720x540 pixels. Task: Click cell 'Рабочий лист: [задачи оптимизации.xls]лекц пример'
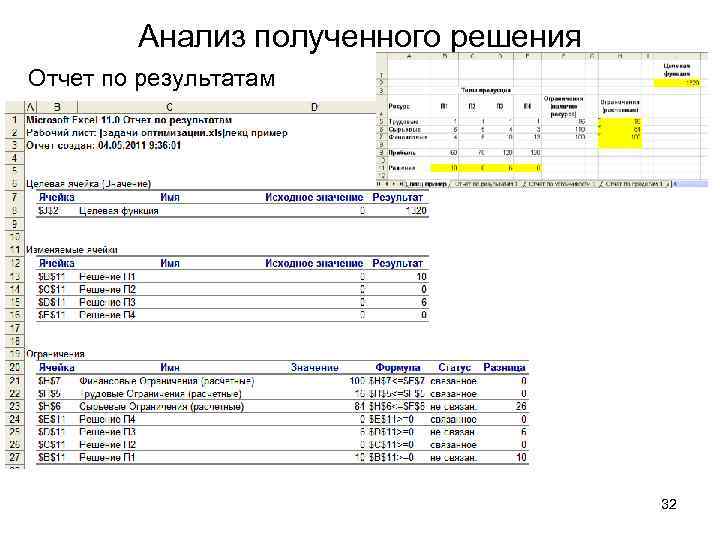pyautogui.click(x=157, y=133)
